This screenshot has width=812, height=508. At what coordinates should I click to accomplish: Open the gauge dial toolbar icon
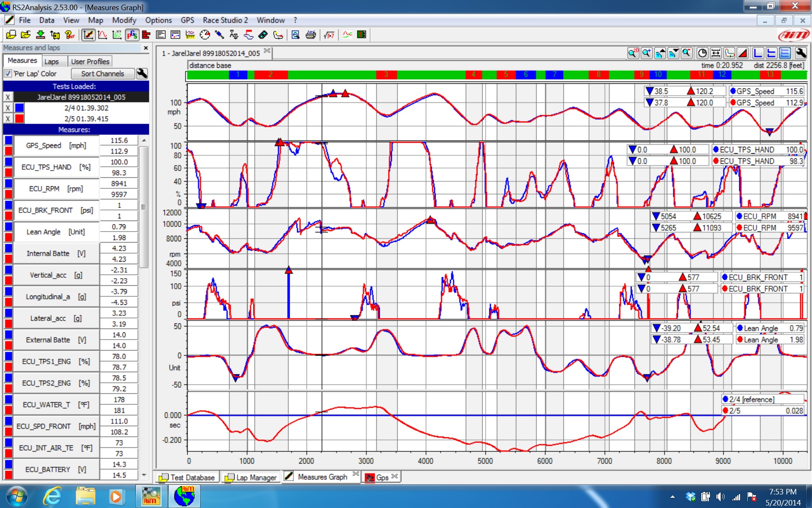(x=205, y=35)
